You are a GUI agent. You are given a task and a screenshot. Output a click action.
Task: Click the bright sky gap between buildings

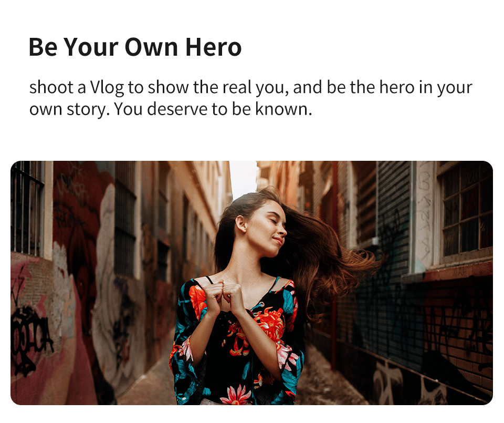pos(244,179)
